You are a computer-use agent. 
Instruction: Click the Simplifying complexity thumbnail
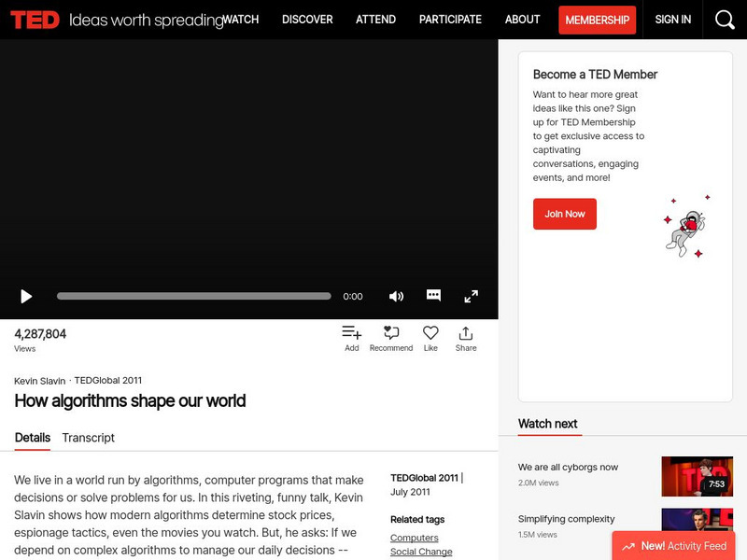[697, 520]
